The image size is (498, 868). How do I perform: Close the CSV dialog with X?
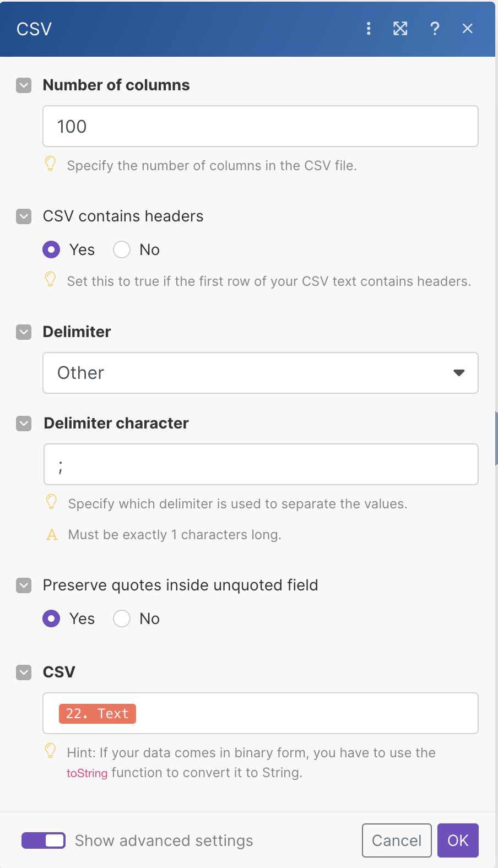(468, 29)
